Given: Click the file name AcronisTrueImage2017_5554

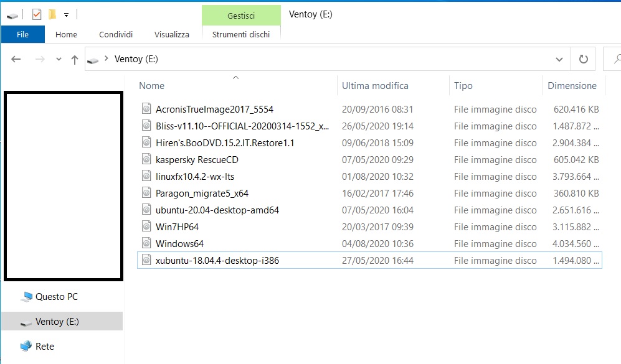Looking at the screenshot, I should 214,110.
